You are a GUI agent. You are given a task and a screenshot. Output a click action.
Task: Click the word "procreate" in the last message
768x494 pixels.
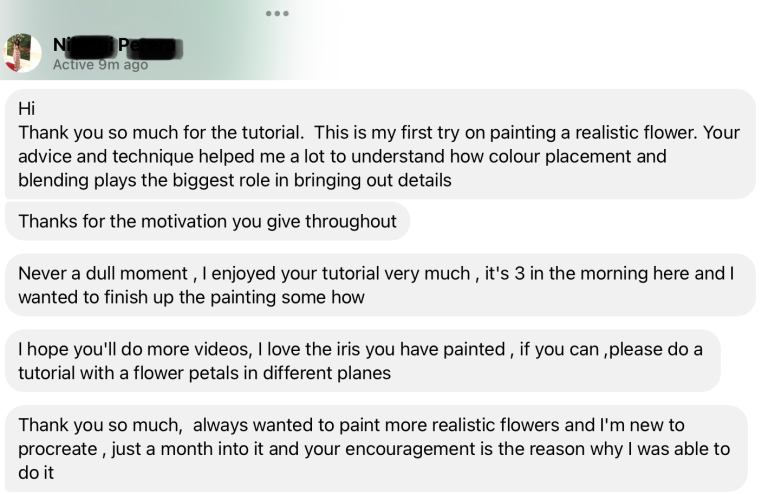point(58,449)
